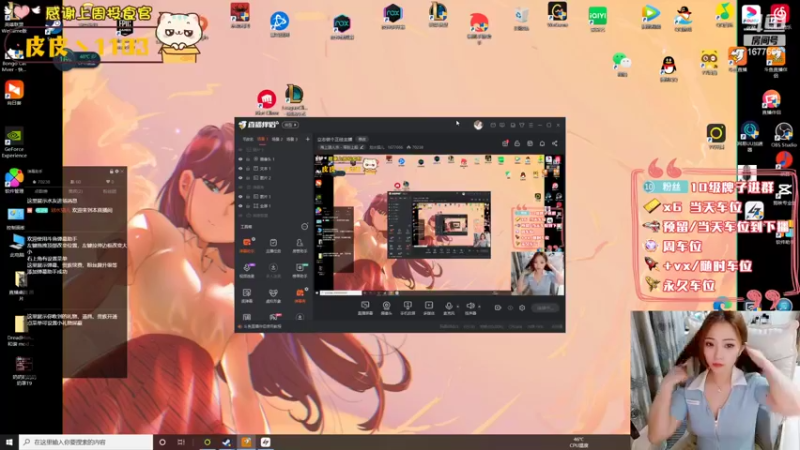800x450 pixels.
Task: Click the third source icon in bottom toolbar
Action: 407,308
